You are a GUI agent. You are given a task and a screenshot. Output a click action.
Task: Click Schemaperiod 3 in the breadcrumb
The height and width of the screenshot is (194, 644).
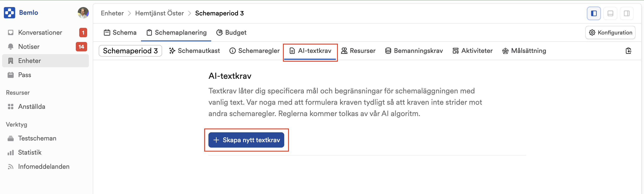coord(219,13)
